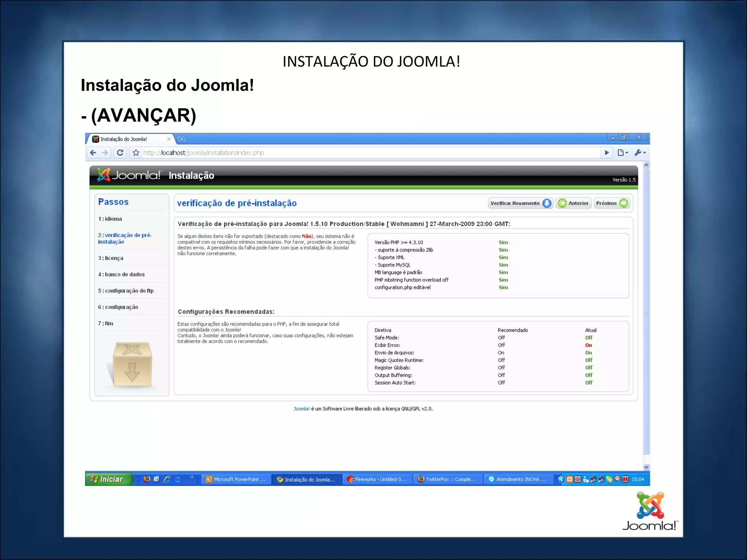Switch to Atendimento INOVA taskbar item
Screen dimensions: 747x560
(518, 479)
